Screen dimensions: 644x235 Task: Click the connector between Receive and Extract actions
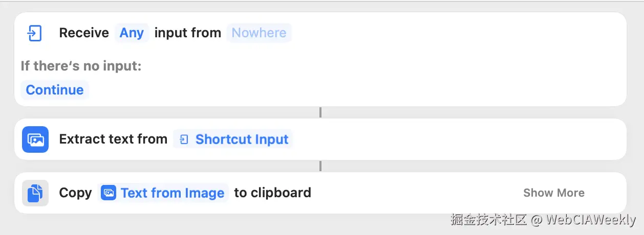(320, 112)
